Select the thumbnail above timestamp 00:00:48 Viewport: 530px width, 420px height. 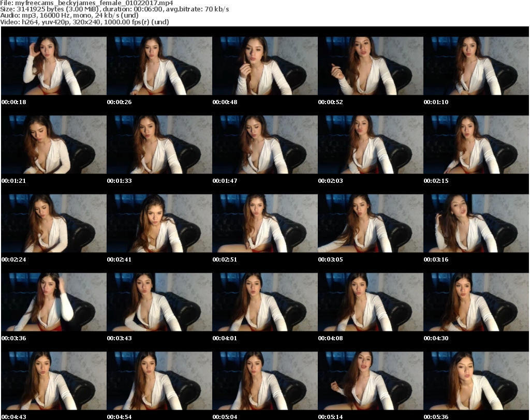coord(265,66)
